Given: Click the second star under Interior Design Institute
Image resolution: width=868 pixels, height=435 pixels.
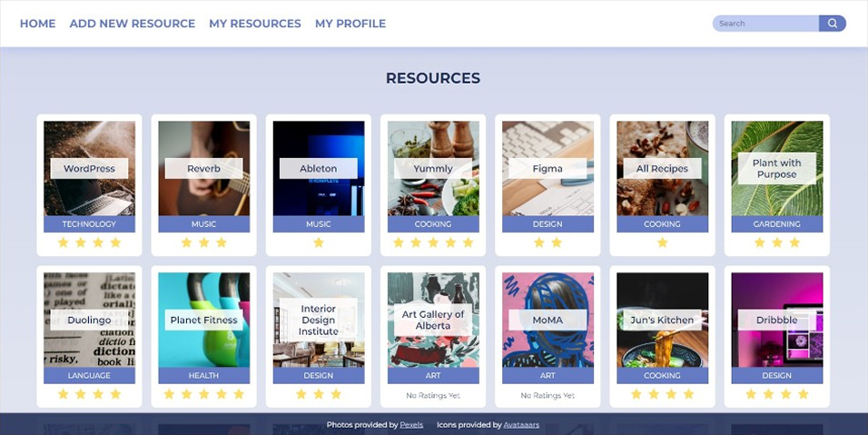Looking at the screenshot, I should 319,394.
